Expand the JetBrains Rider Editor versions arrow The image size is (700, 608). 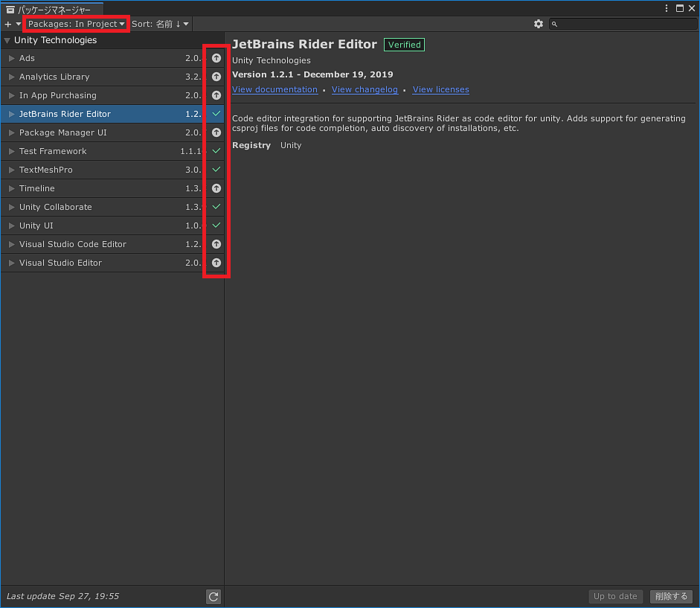[12, 114]
